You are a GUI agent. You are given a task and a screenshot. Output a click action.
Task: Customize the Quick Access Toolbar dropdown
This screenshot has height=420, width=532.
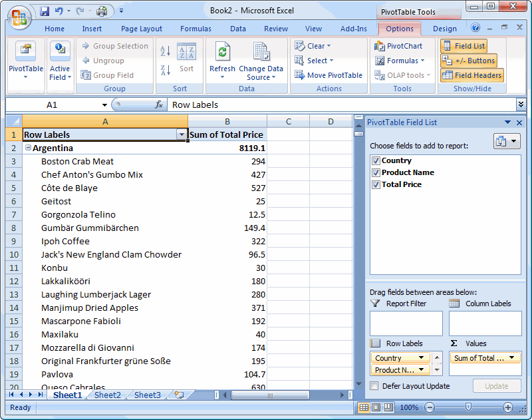121,11
